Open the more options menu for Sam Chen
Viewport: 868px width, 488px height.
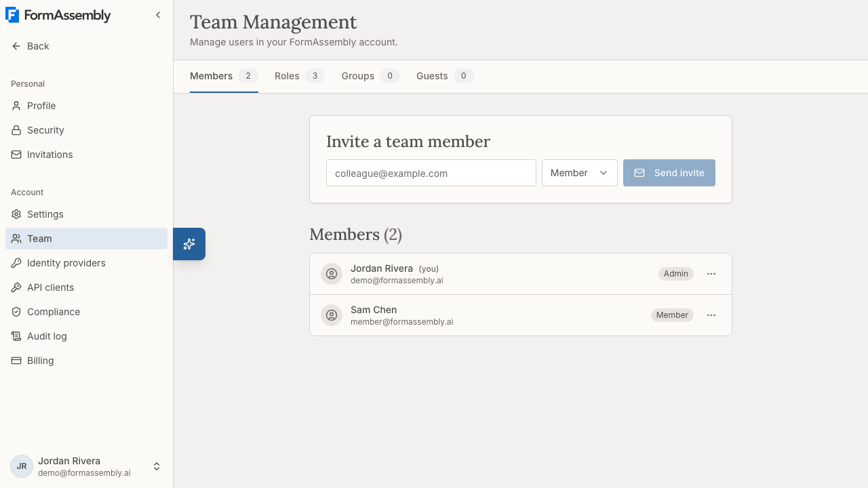coord(711,315)
